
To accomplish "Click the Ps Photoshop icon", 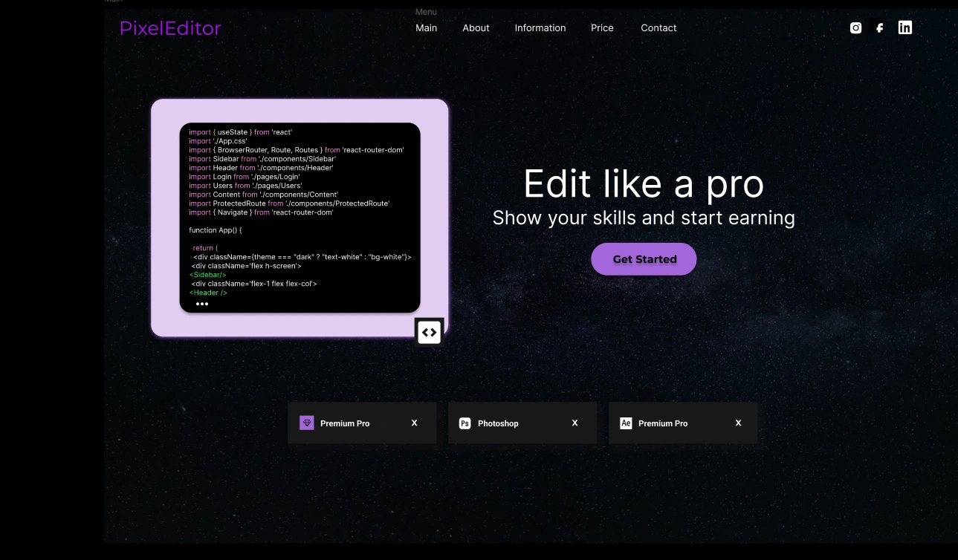I will coord(465,423).
